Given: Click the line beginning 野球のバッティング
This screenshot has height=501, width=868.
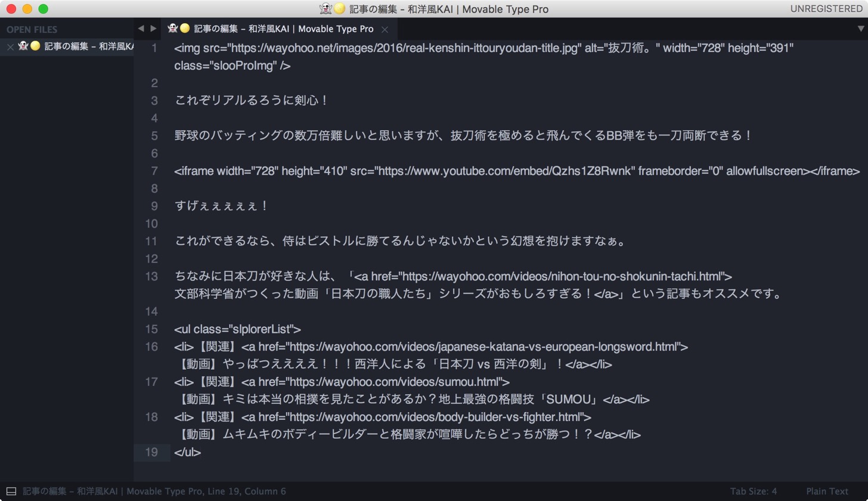Looking at the screenshot, I should click(464, 135).
